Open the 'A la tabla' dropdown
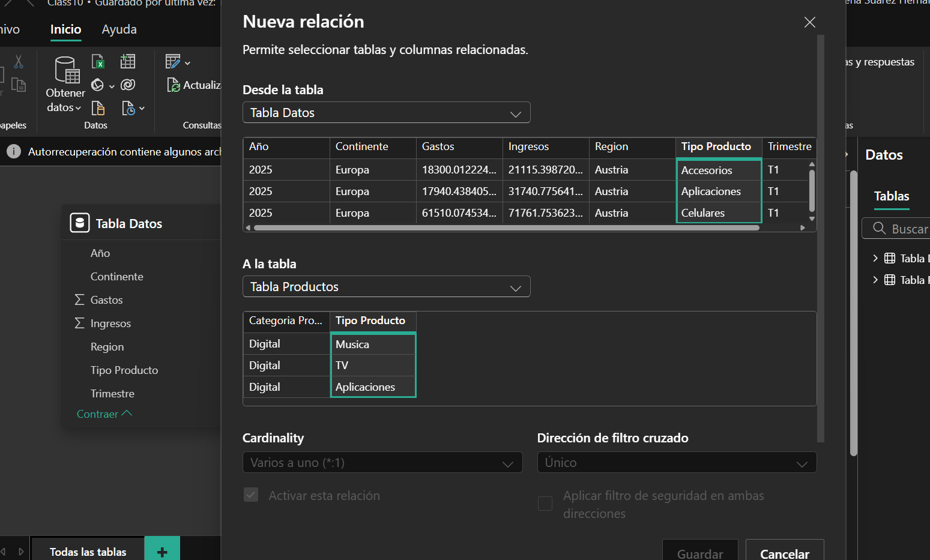Viewport: 930px width, 560px height. pyautogui.click(x=386, y=287)
